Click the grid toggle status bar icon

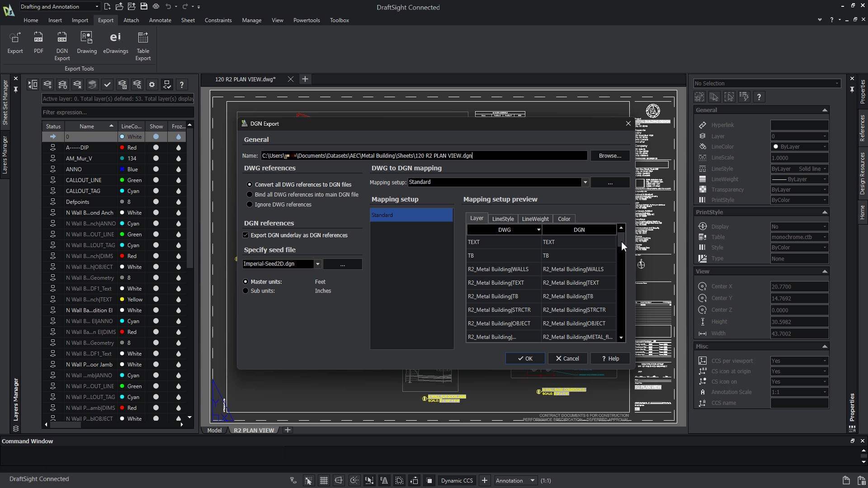(x=324, y=480)
